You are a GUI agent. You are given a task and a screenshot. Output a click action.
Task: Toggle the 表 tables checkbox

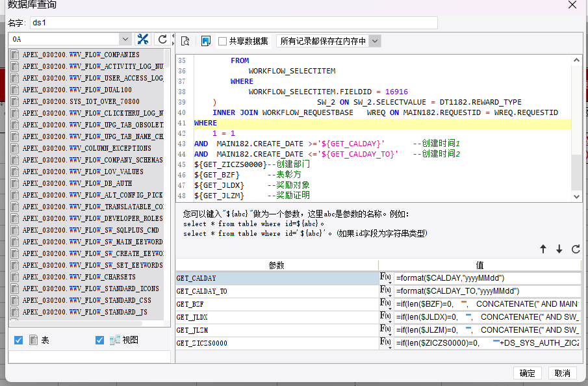pyautogui.click(x=18, y=341)
